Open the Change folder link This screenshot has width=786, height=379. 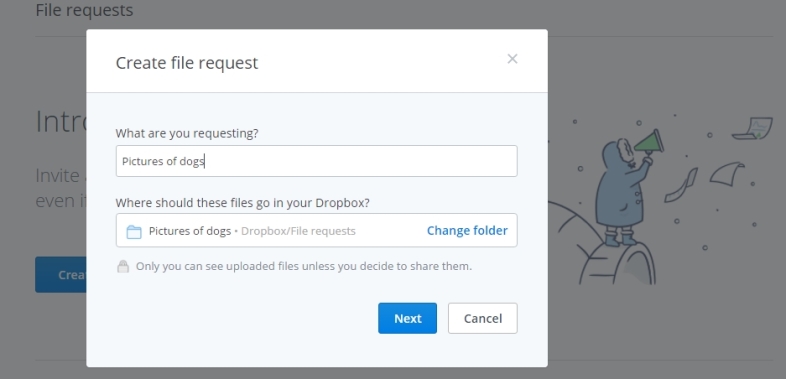[467, 231]
